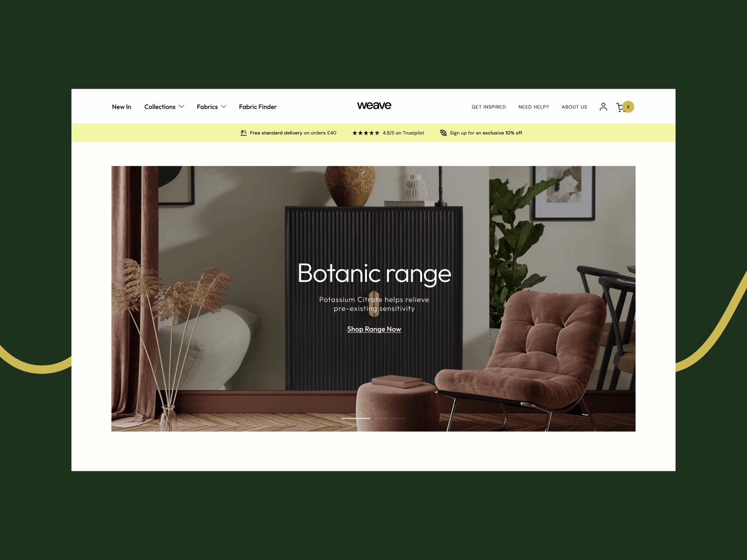Screen dimensions: 747x560
Task: Open the user account icon
Action: tap(603, 107)
